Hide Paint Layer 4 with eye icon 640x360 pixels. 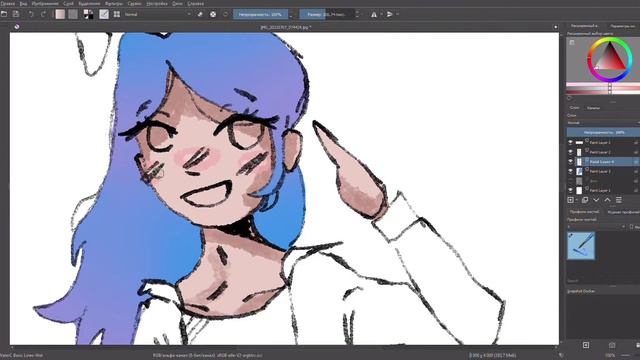click(x=570, y=162)
